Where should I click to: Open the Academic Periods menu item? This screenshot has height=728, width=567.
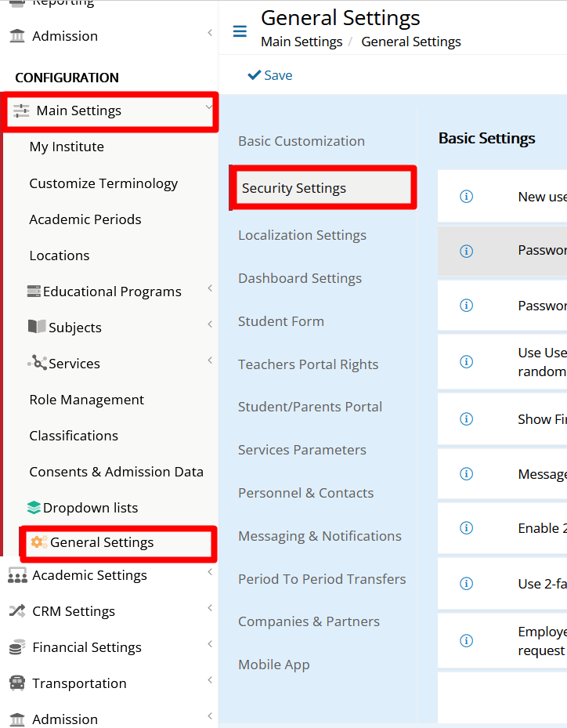tap(85, 219)
